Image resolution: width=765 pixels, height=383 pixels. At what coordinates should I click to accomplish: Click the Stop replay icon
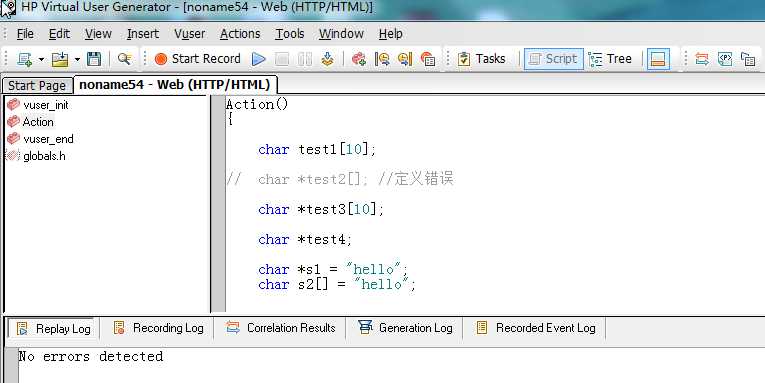pos(282,60)
